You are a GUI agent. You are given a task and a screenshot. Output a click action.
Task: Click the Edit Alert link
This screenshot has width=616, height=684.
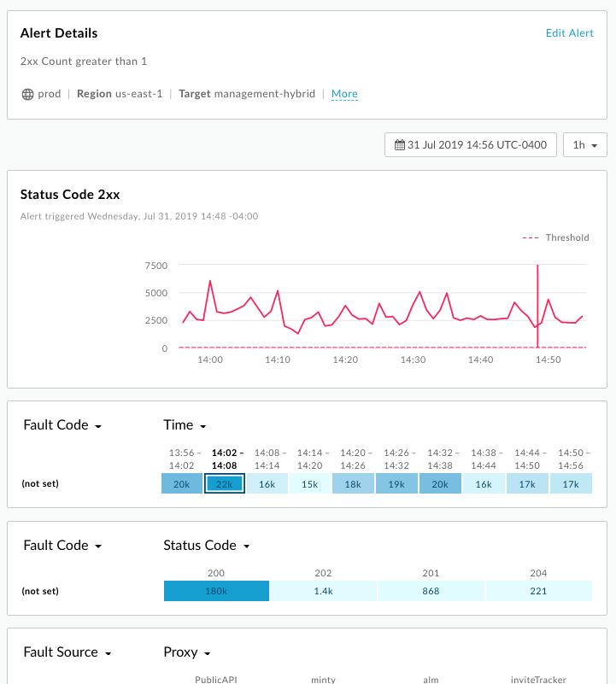pos(569,33)
